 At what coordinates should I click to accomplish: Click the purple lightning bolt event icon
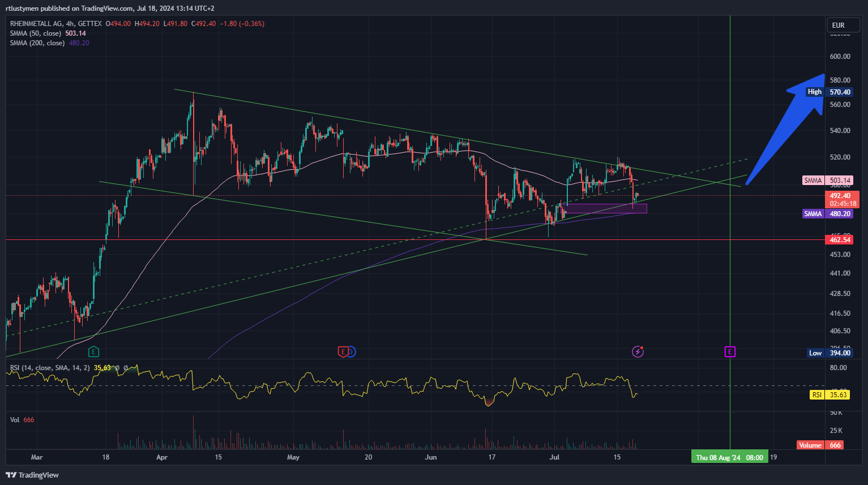click(638, 352)
